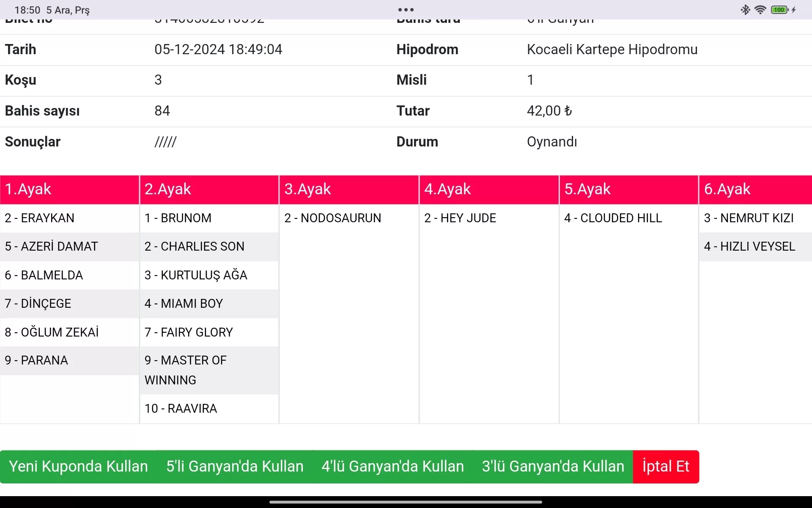Tap the home indicator bar
Image resolution: width=812 pixels, height=508 pixels.
pyautogui.click(x=406, y=502)
